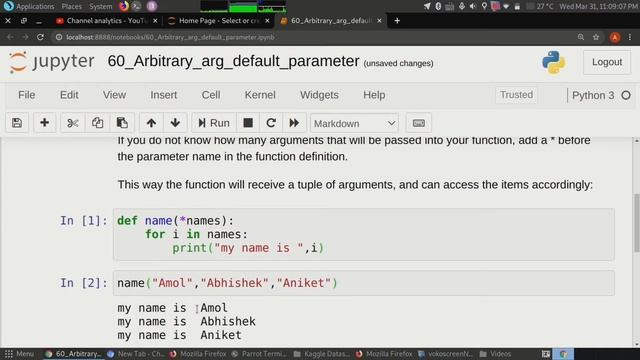Open the command palette keyboard icon
This screenshot has width=640, height=360.
419,123
